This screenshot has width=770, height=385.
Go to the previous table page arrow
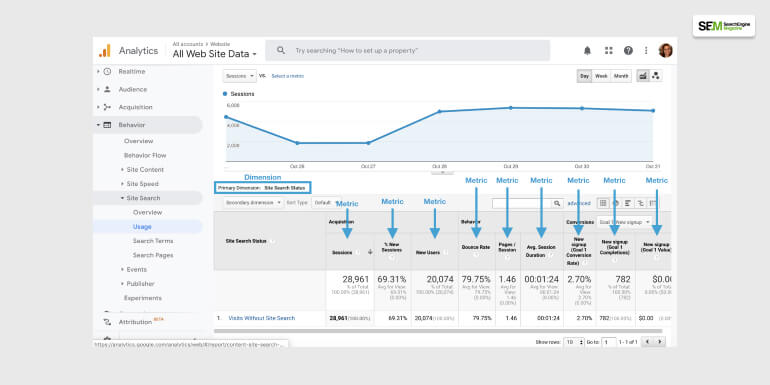648,341
